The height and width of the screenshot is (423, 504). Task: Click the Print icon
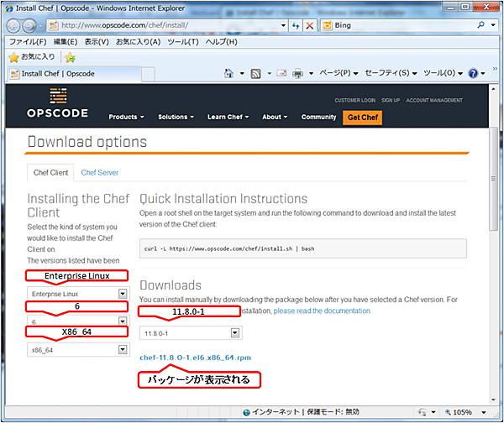297,74
